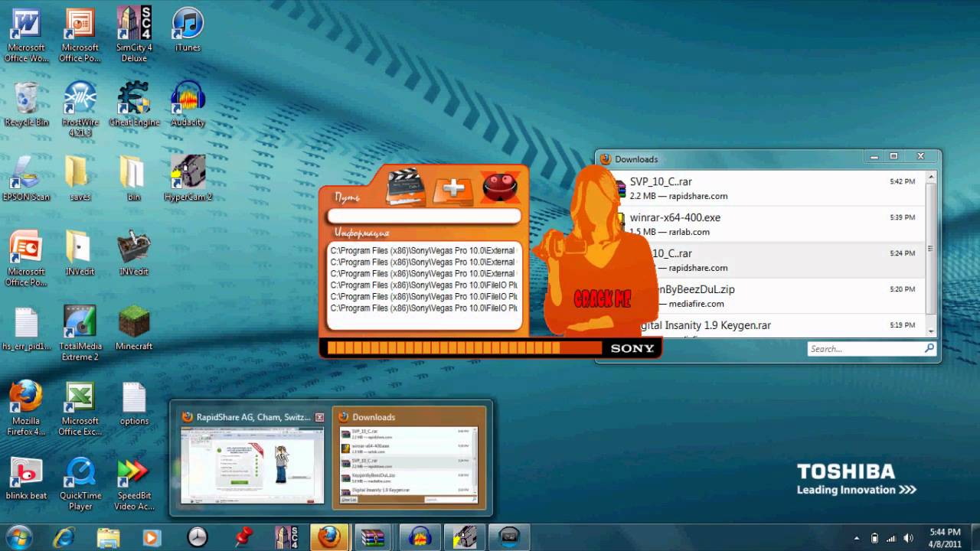Viewport: 980px width, 551px height.
Task: Click the path input field in the patcher
Action: tap(423, 217)
